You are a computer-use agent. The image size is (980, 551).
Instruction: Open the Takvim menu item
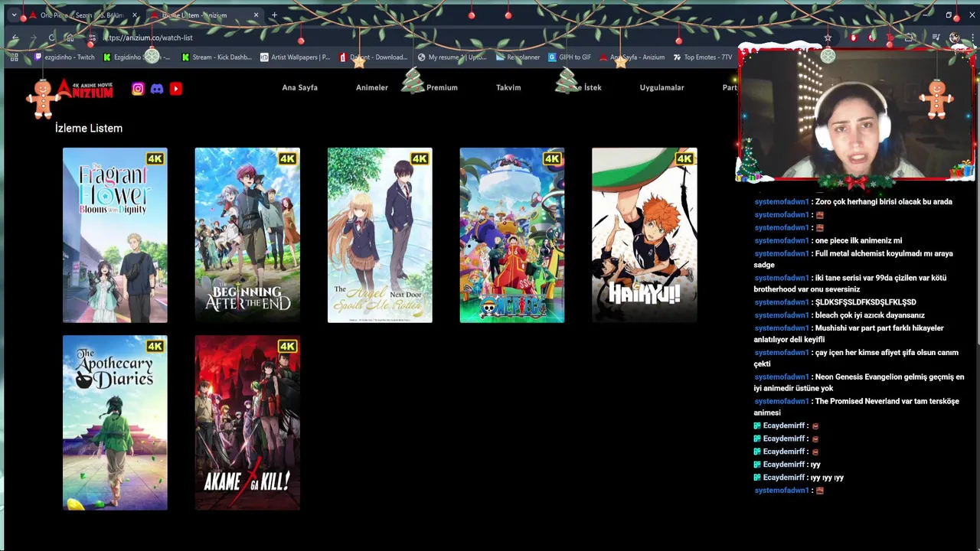coord(508,88)
